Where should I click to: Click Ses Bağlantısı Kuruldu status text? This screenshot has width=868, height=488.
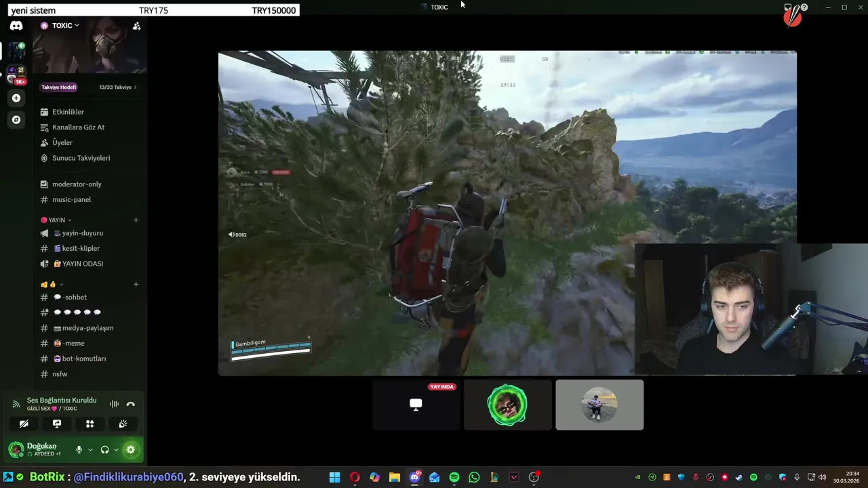[62, 401]
